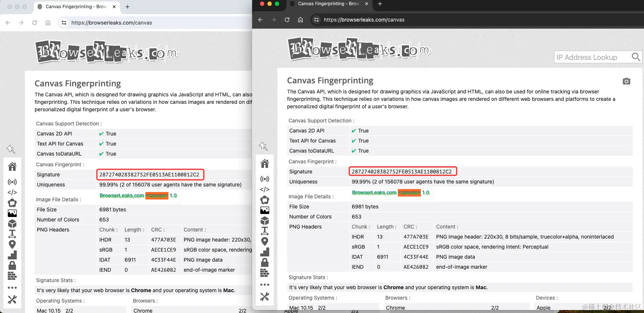Select the signature hash in the left window

[149, 175]
